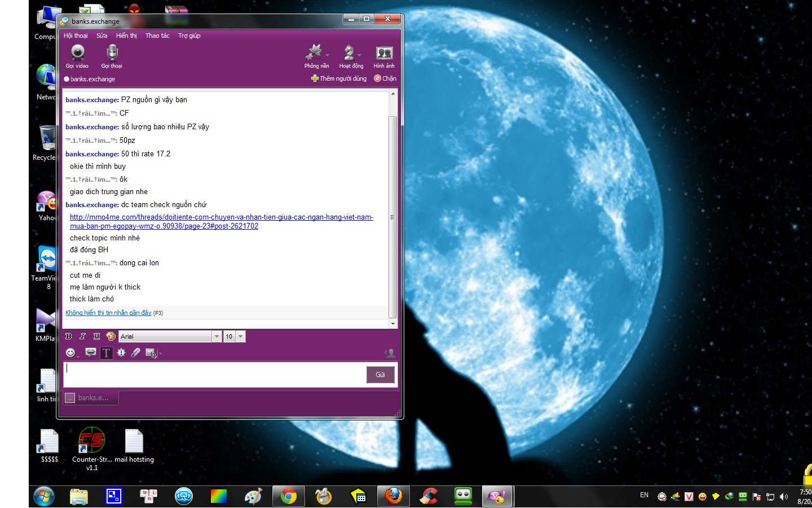Toggle the text formatting toolbar T button
This screenshot has height=508, width=812.
pos(106,353)
